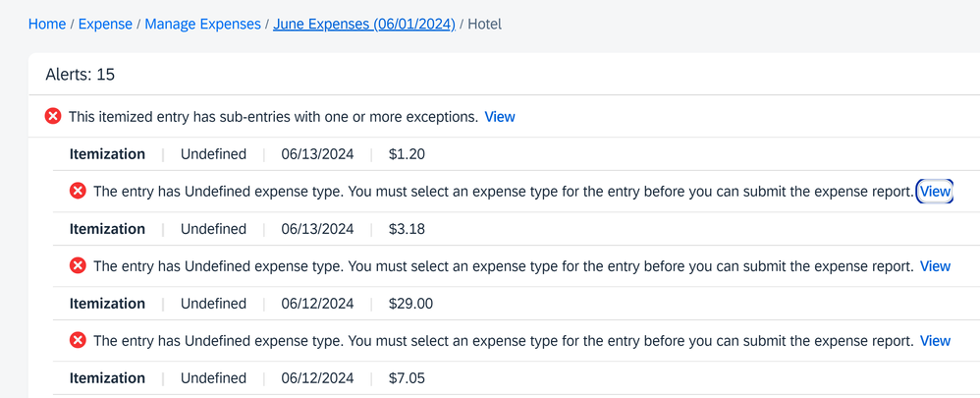The height and width of the screenshot is (398, 980).
Task: Click View link for the $1.20 itemization alert
Action: pos(935,192)
